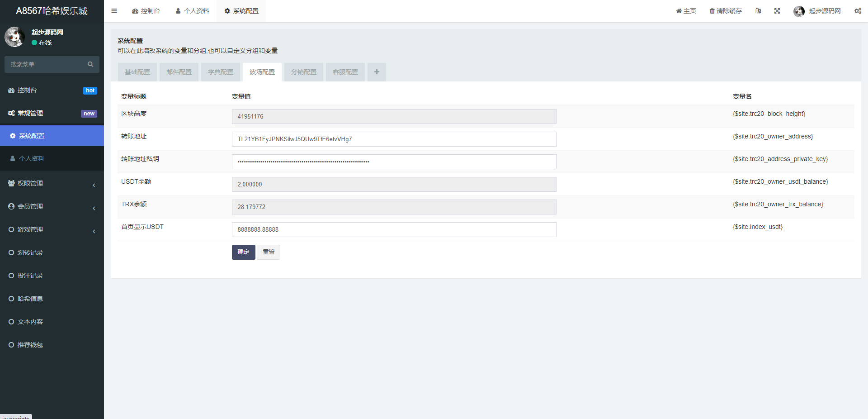Select the 系统配置 top tab
868x419 pixels.
click(x=241, y=11)
